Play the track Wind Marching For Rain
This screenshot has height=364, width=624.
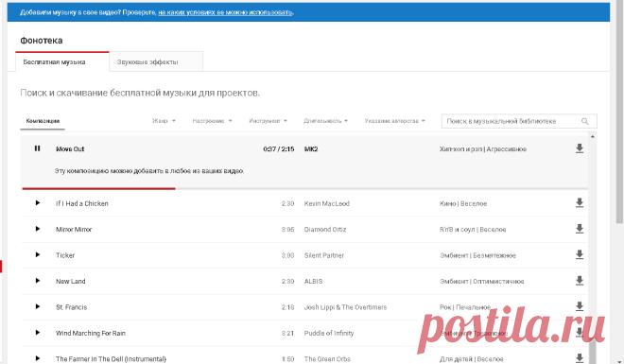[38, 333]
